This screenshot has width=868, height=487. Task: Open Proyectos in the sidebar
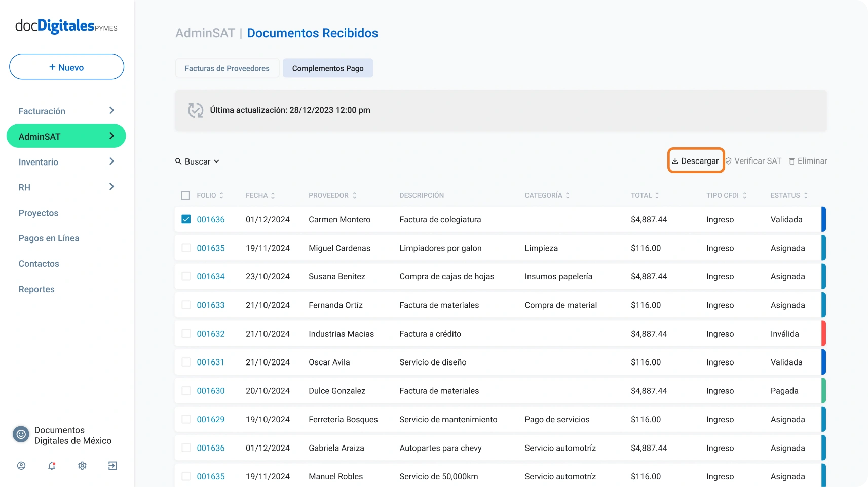click(39, 213)
